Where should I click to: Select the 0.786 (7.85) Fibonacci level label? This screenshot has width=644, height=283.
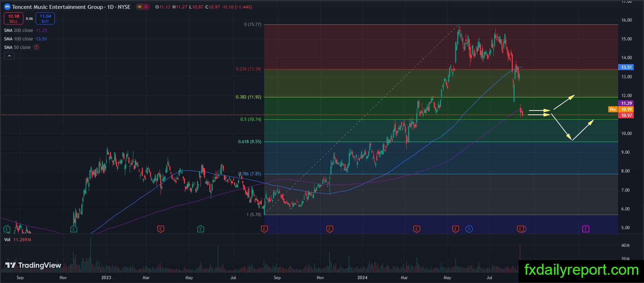[250, 174]
